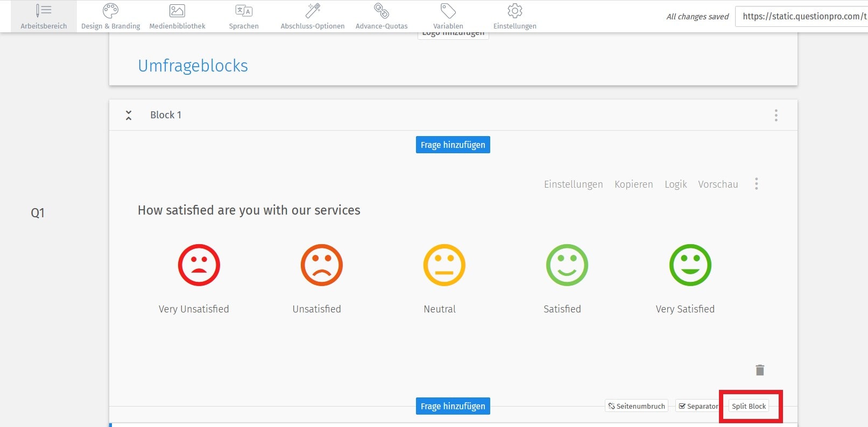Click the lower Frage hinzufügen button

click(x=453, y=406)
